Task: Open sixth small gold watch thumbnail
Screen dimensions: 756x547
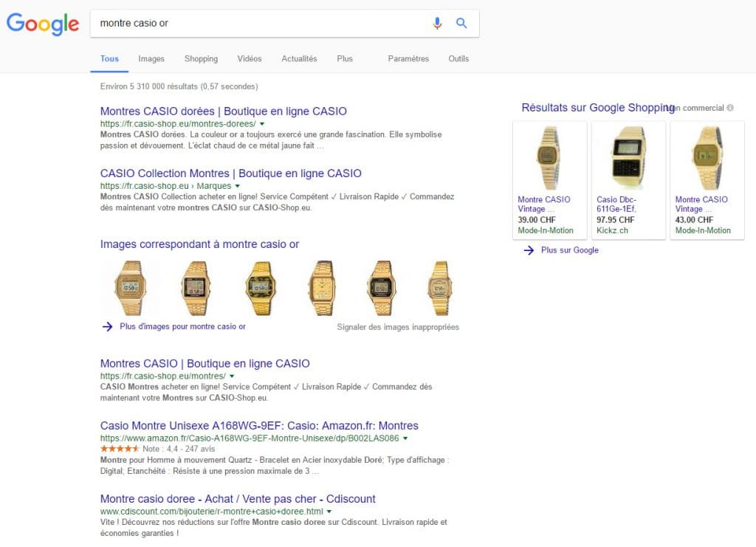Action: coord(440,288)
